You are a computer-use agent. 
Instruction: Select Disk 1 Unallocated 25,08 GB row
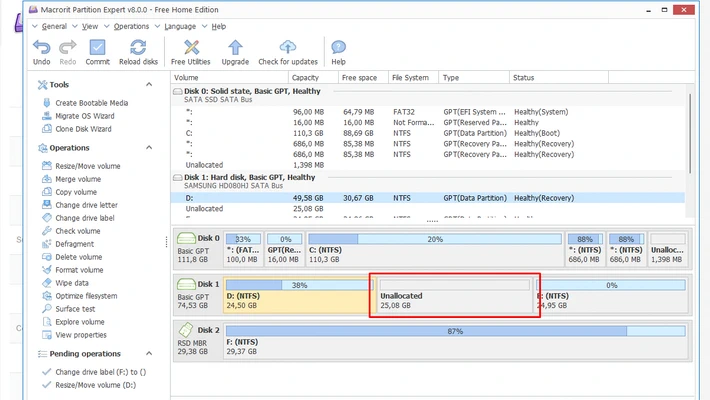click(x=428, y=208)
